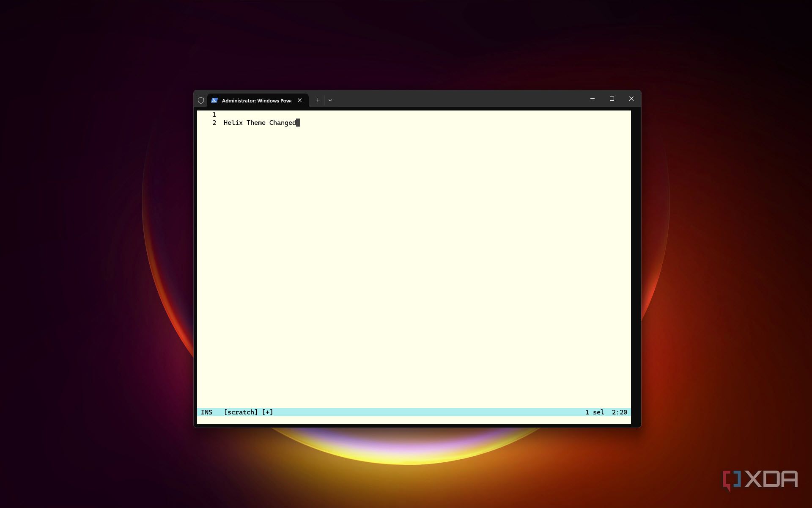
Task: Click the block cursor after Changed
Action: (x=298, y=123)
